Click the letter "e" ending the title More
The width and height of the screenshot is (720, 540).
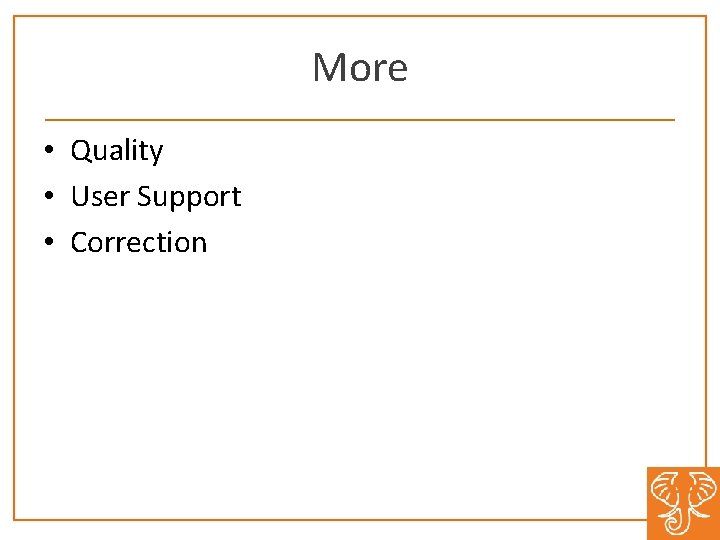[x=397, y=71]
